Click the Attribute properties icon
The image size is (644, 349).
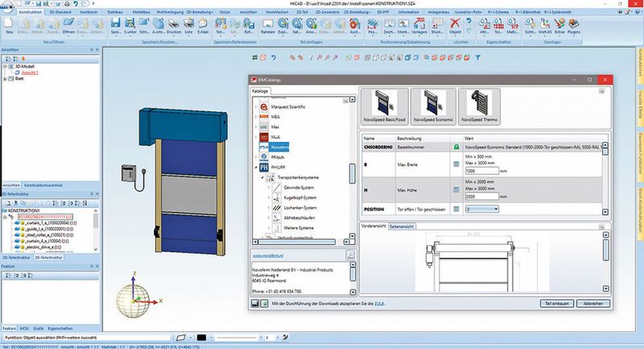pos(485,23)
